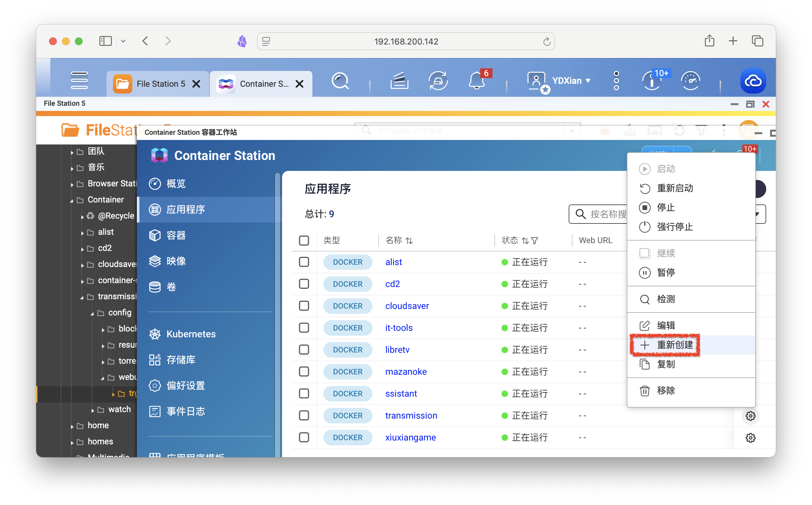Select Volumes (卷) in sidebar
The image size is (812, 505).
click(209, 287)
